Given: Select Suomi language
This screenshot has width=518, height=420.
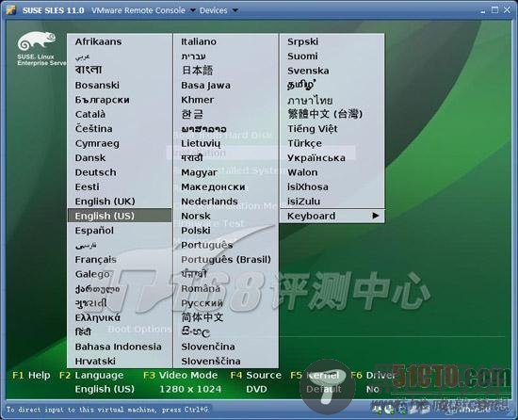Looking at the screenshot, I should click(302, 57).
